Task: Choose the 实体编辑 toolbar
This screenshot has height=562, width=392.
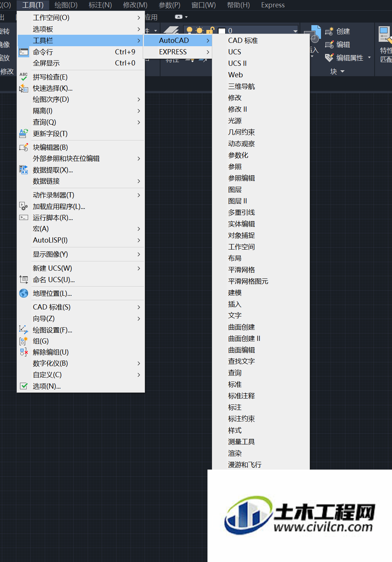Action: pos(261,224)
